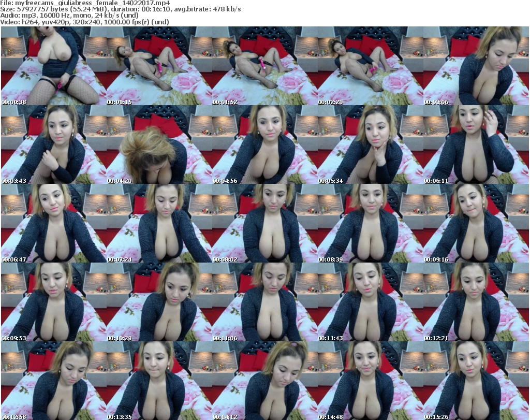Click the 'Video: h264, yuv420p' header line
530x420 pixels.
coord(84,22)
